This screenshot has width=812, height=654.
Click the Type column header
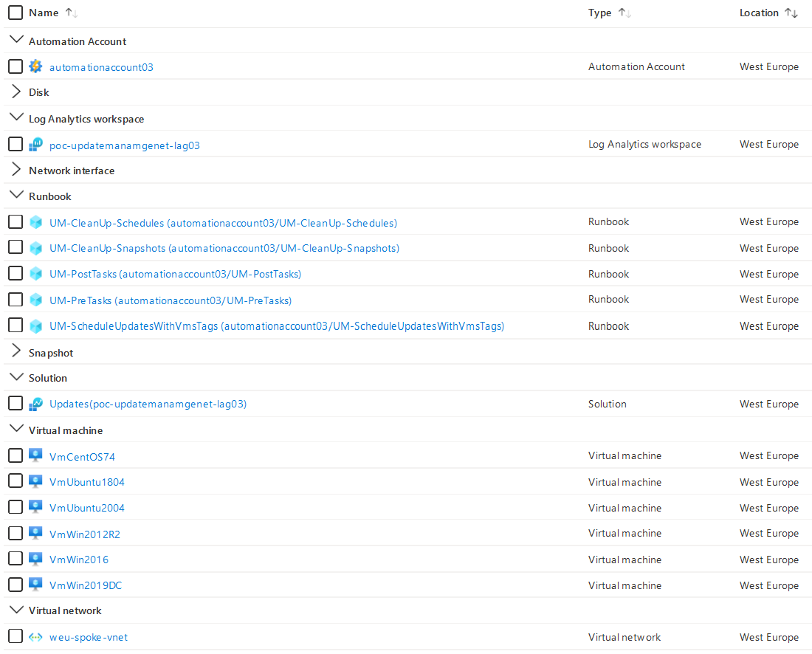pos(599,13)
